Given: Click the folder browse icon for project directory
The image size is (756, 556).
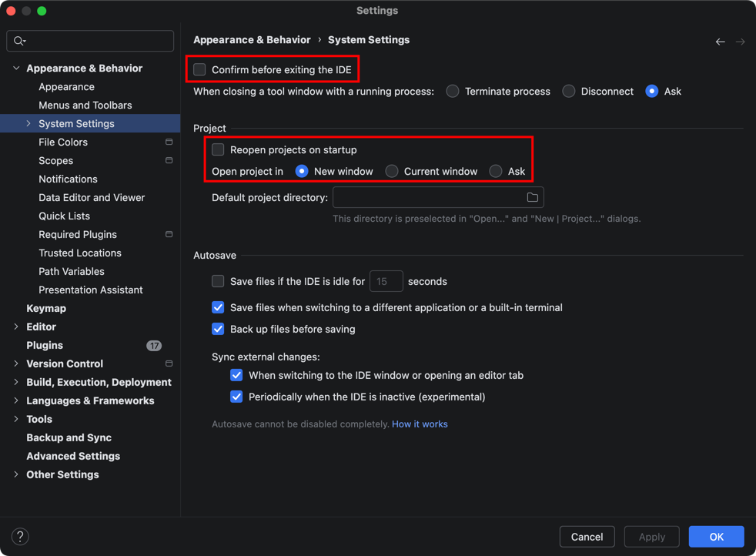Looking at the screenshot, I should (532, 197).
